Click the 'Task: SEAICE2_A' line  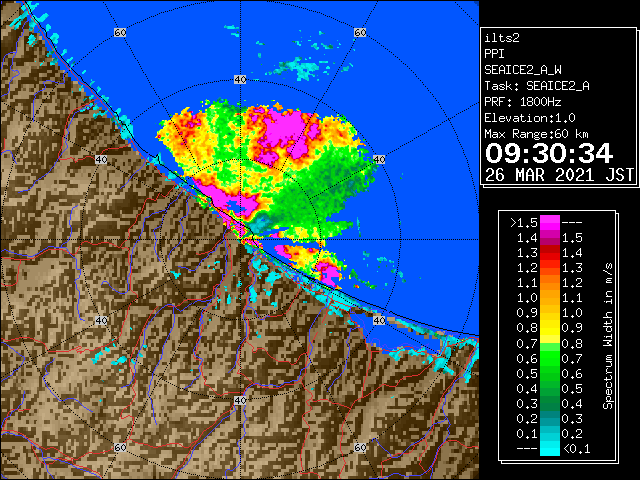click(x=537, y=86)
